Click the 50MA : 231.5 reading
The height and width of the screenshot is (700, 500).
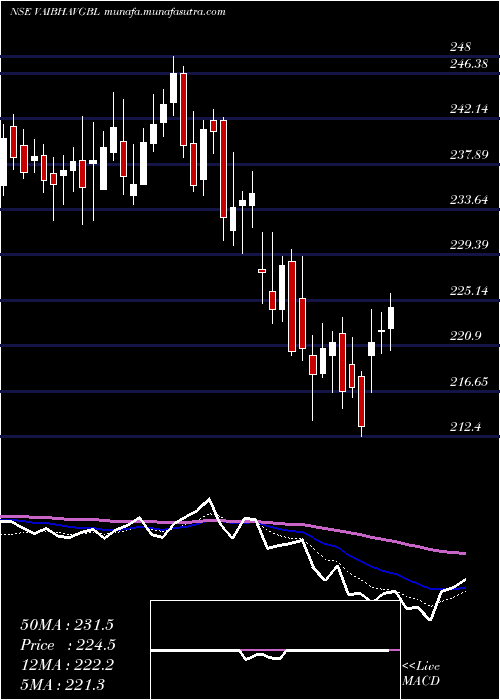68,625
